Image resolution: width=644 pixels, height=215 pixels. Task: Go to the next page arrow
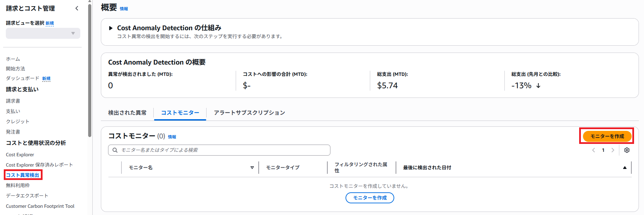coord(613,150)
